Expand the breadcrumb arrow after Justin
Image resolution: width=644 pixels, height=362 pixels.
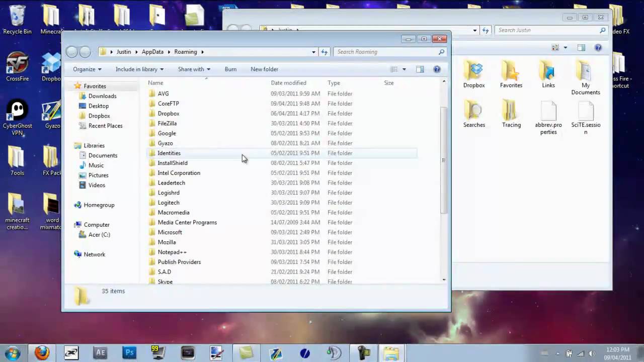click(x=136, y=52)
